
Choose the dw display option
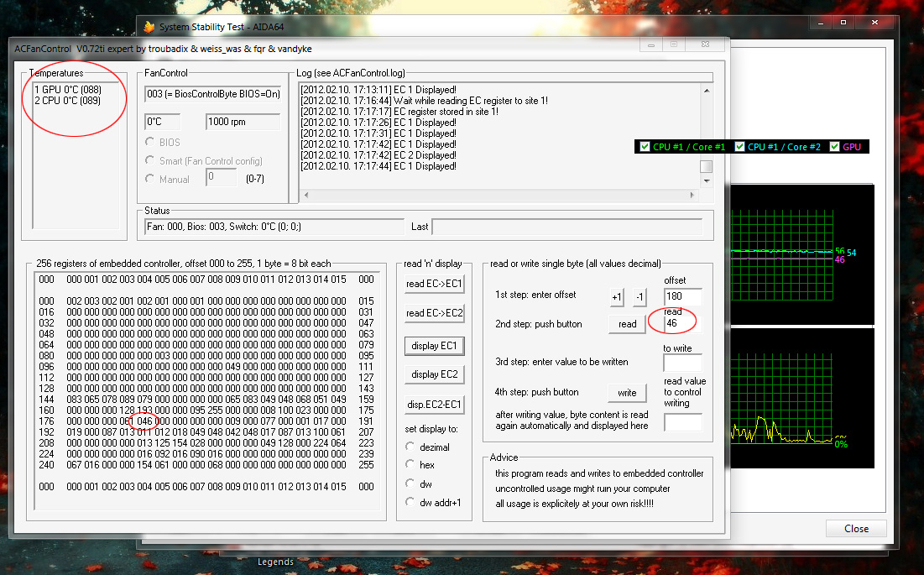click(410, 484)
